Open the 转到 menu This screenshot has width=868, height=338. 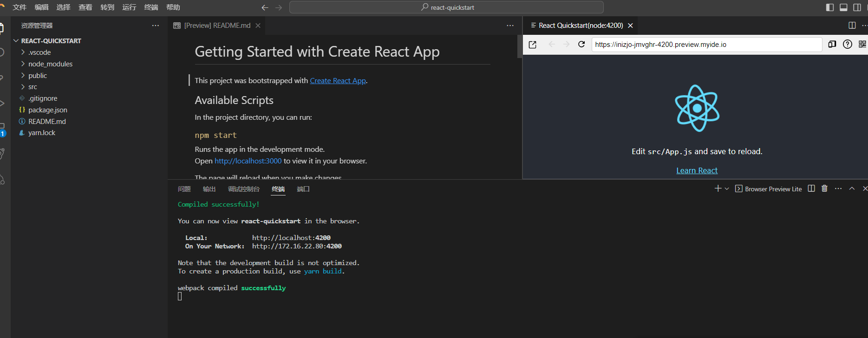coord(107,7)
